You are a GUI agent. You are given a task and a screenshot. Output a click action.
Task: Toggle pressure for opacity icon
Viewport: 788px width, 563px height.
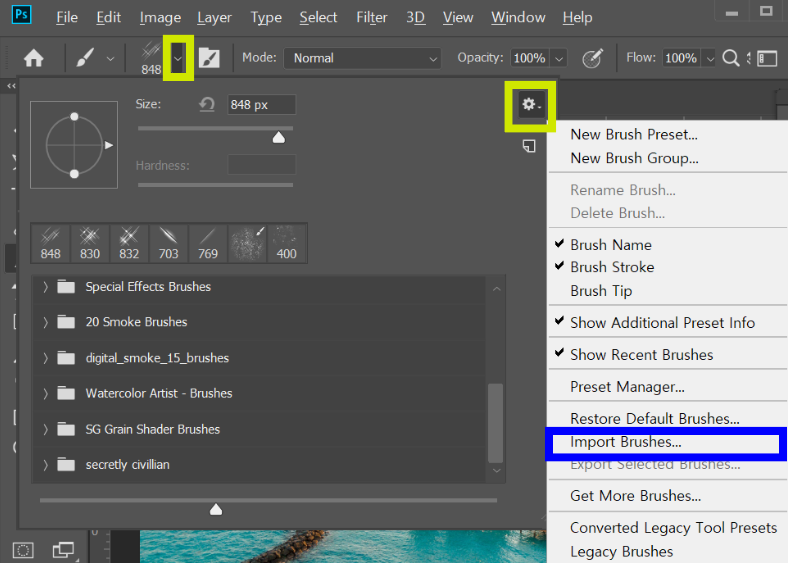click(593, 58)
